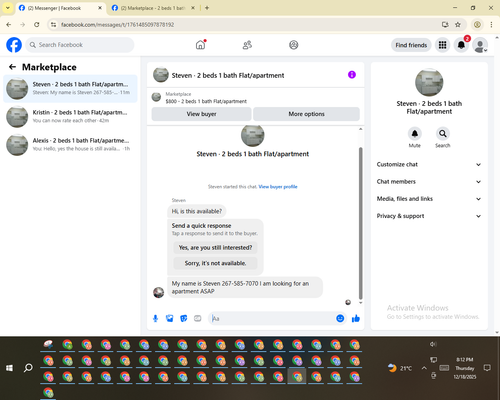Send quick reply "Sorry, it's not available."
The image size is (500, 400).
pos(215,263)
